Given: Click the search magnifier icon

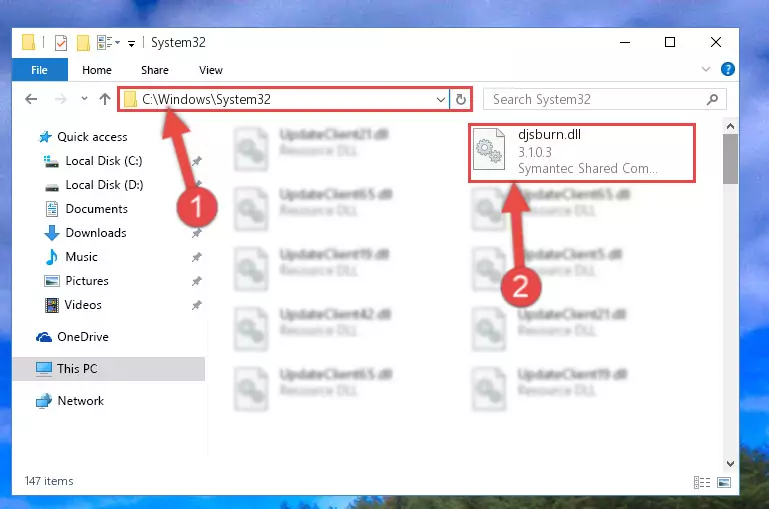Looking at the screenshot, I should click(712, 100).
